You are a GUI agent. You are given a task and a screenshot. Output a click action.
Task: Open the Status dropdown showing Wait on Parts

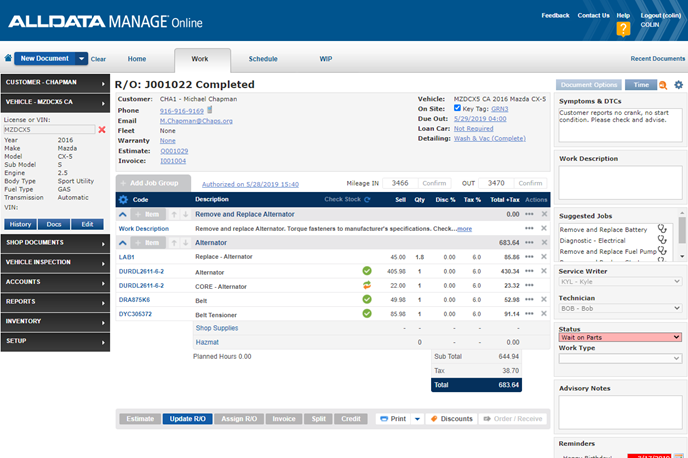(x=620, y=337)
